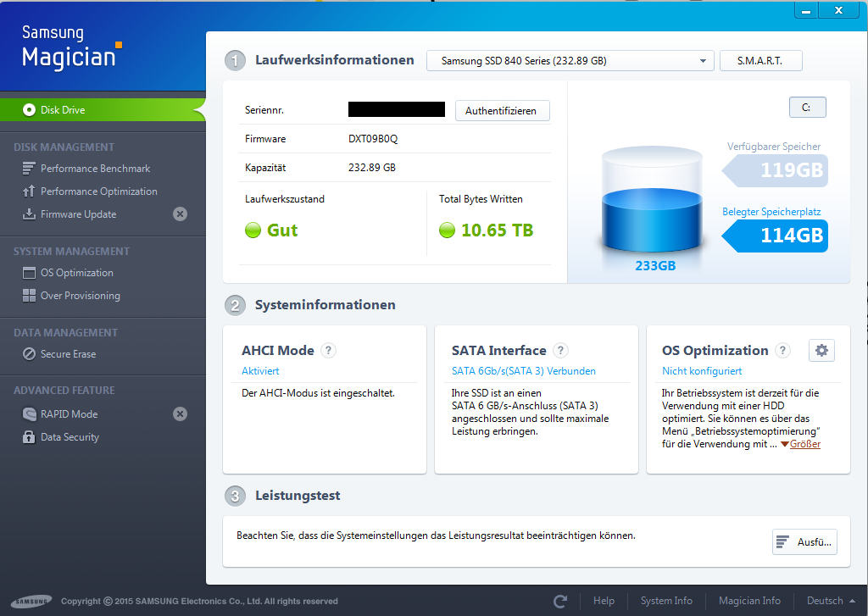The height and width of the screenshot is (616, 868).
Task: Minimize the Magician window
Action: point(807,10)
